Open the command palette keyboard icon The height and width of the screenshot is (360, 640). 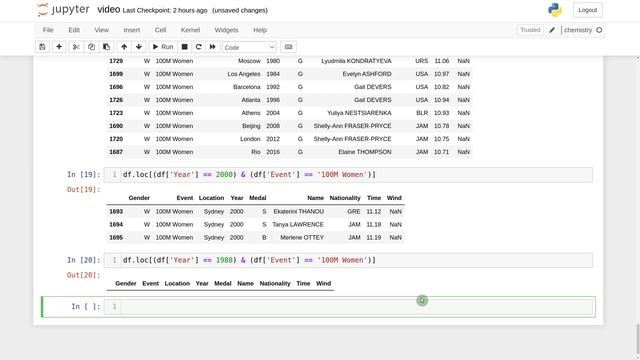288,47
